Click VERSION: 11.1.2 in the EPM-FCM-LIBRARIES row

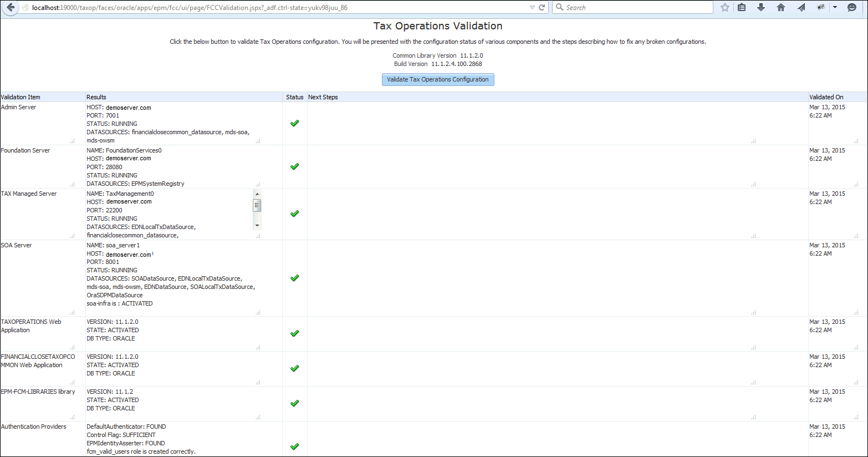[x=110, y=392]
